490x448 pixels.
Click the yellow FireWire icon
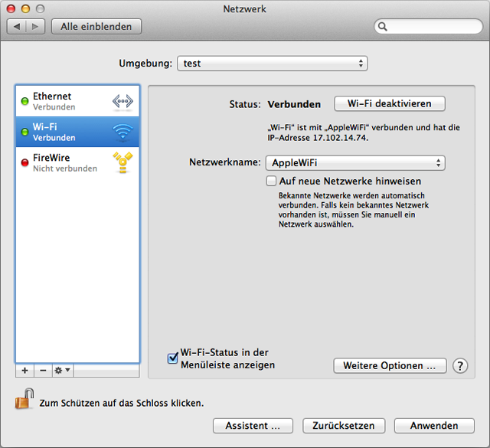click(x=122, y=162)
